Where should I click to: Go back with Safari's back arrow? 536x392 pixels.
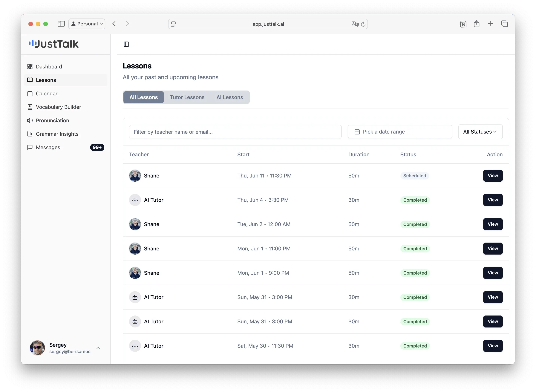pos(114,24)
